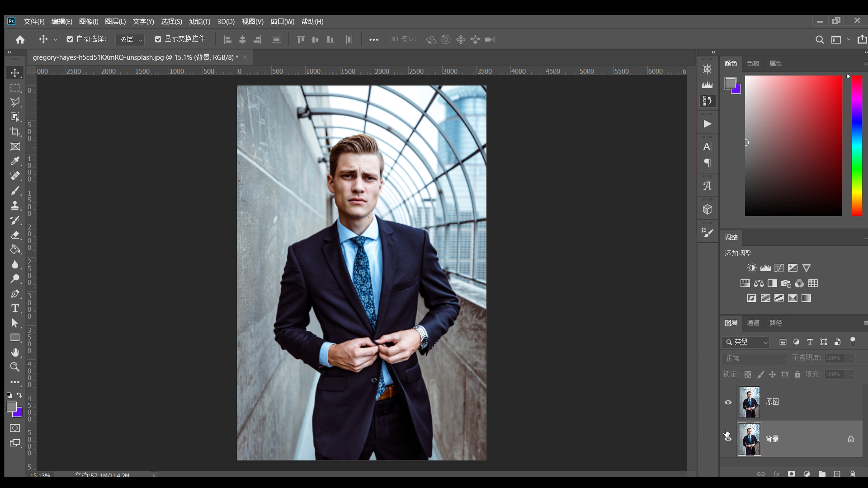Select the Zoom tool
This screenshot has height=488, width=868.
[x=15, y=367]
